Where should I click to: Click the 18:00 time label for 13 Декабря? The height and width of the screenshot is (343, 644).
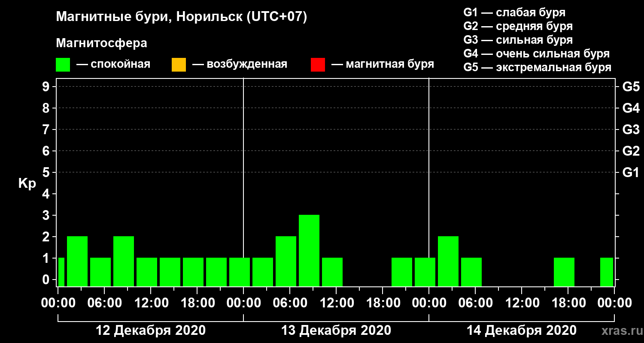click(383, 303)
